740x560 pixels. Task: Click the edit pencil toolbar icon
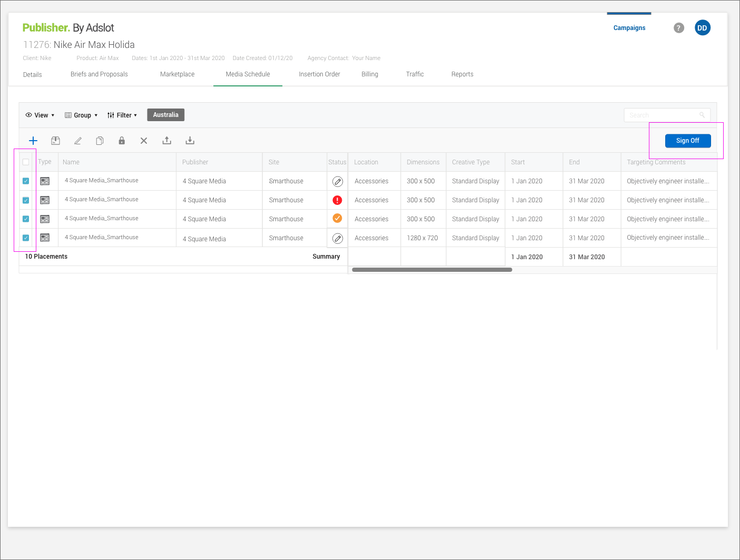click(78, 141)
